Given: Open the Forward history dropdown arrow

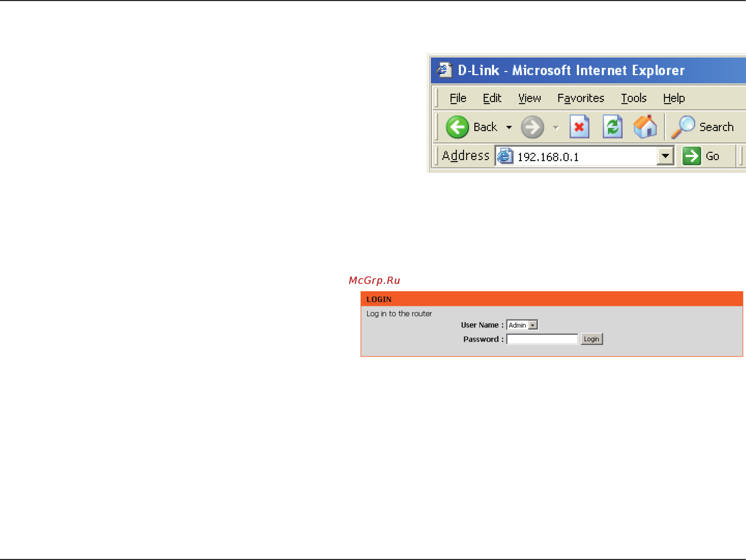Looking at the screenshot, I should 556,127.
